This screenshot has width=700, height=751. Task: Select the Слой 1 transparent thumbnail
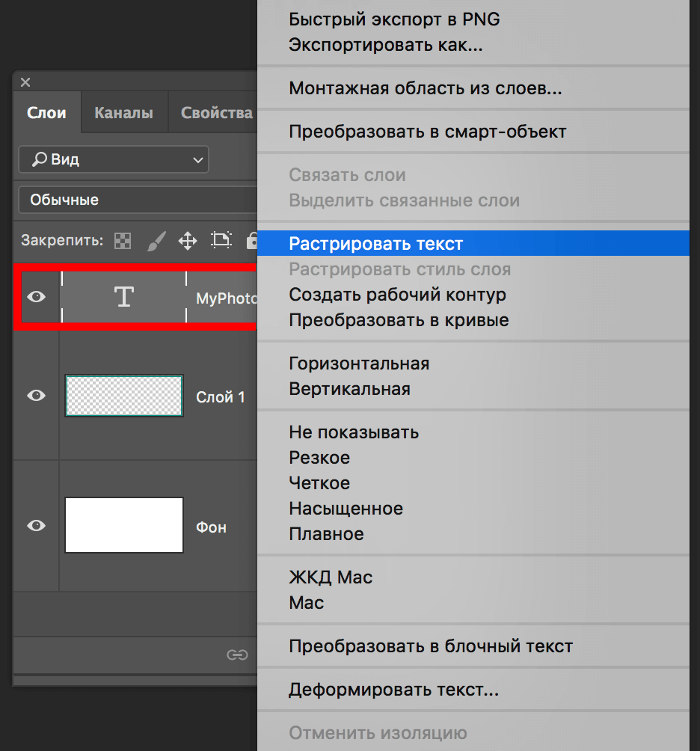(124, 396)
